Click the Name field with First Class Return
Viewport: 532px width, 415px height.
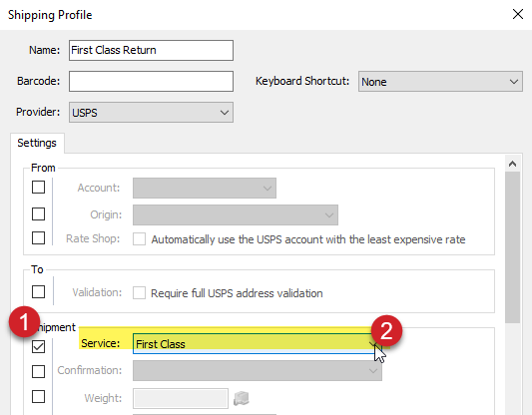click(151, 50)
